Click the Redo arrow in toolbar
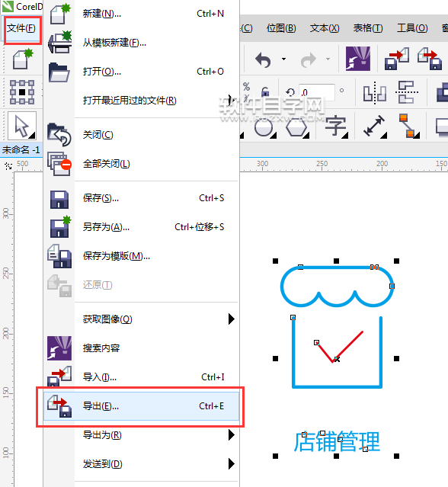 pyautogui.click(x=309, y=59)
